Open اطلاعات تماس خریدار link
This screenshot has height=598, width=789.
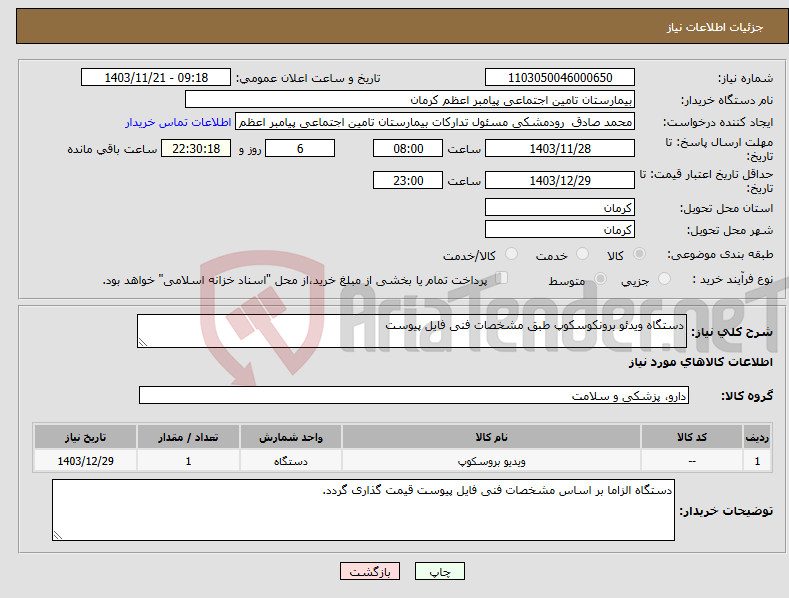pos(178,122)
